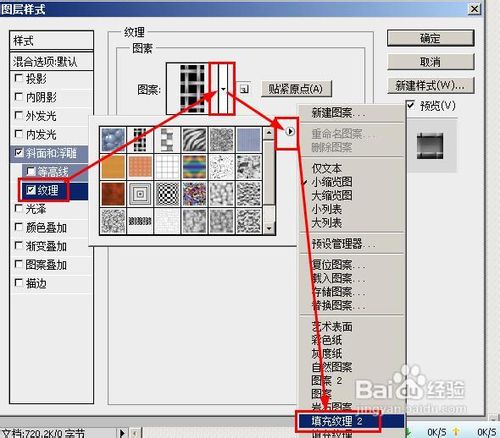Select 混合选项:默认 in the left list

click(x=51, y=61)
